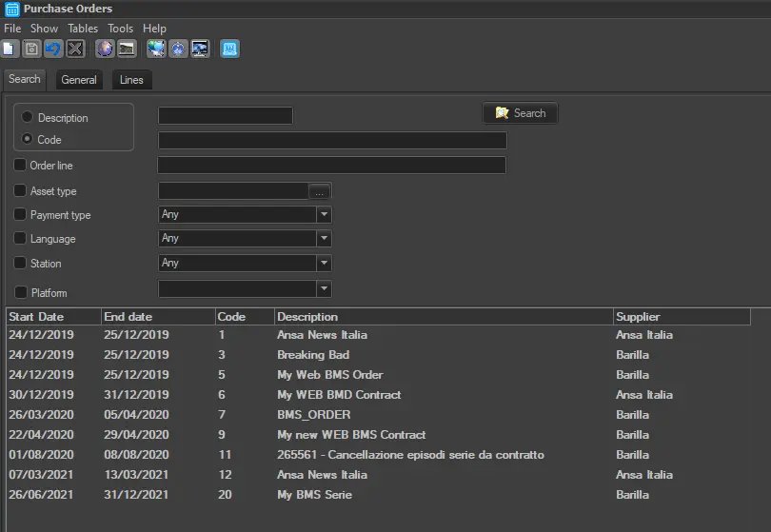Select the Description radio button
Viewport: 771px width, 532px height.
point(27,117)
